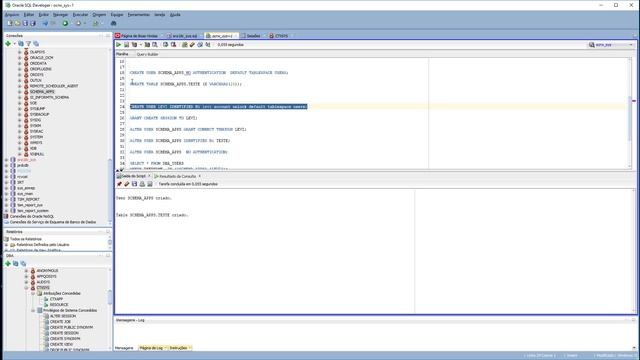Screen dimensions: 640x360
Task: Select Conexões do Oracle NoSQL item
Action: [31, 216]
